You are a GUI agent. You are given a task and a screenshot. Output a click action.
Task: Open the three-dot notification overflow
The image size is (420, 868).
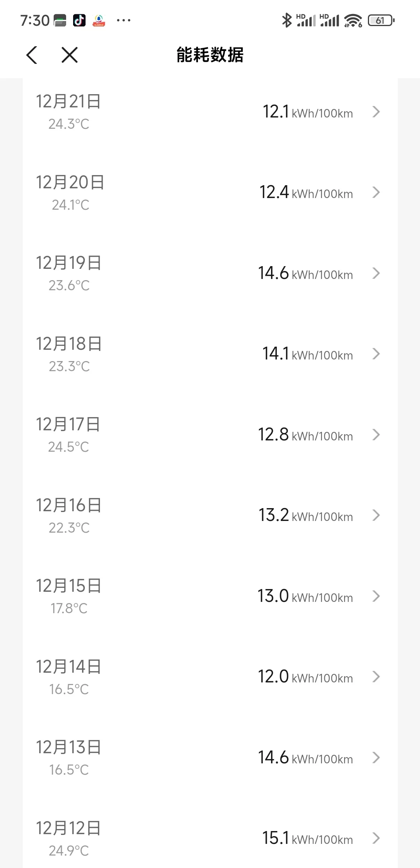point(124,20)
